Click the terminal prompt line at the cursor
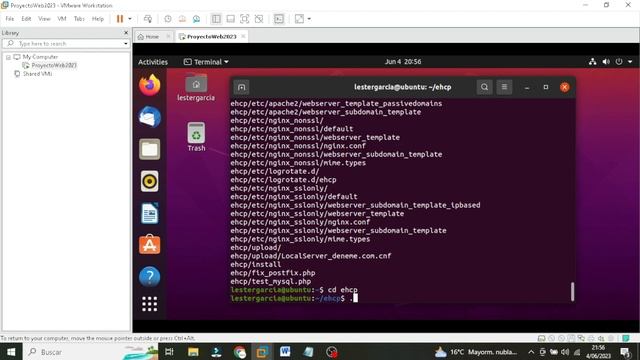Viewport: 640px width, 360px height. click(x=294, y=298)
